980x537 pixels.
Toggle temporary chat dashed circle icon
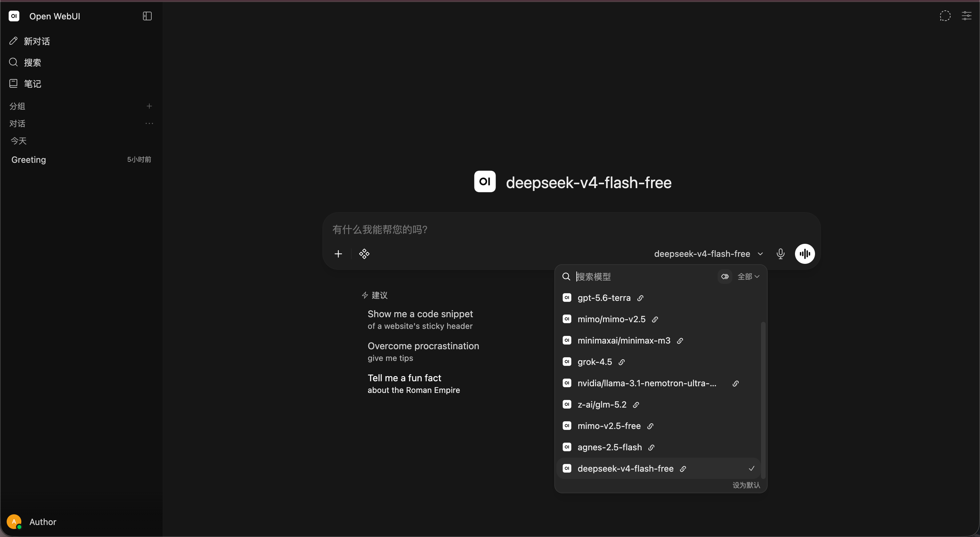945,16
